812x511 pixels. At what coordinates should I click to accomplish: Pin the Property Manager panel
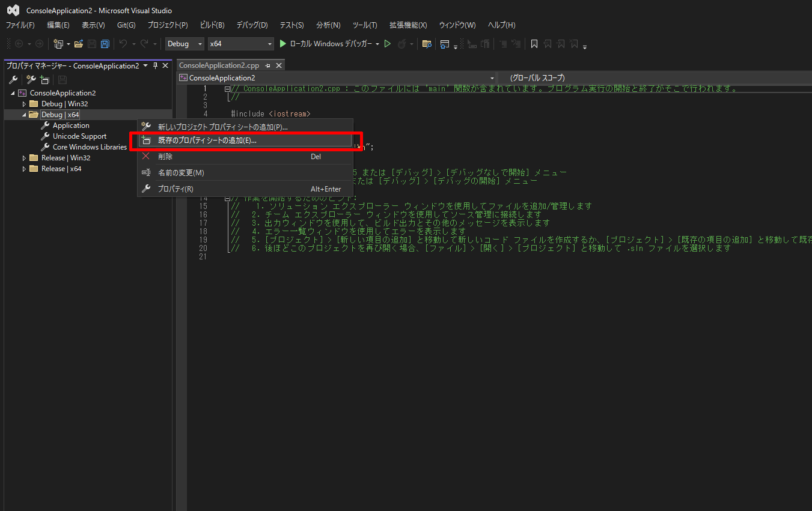point(155,65)
